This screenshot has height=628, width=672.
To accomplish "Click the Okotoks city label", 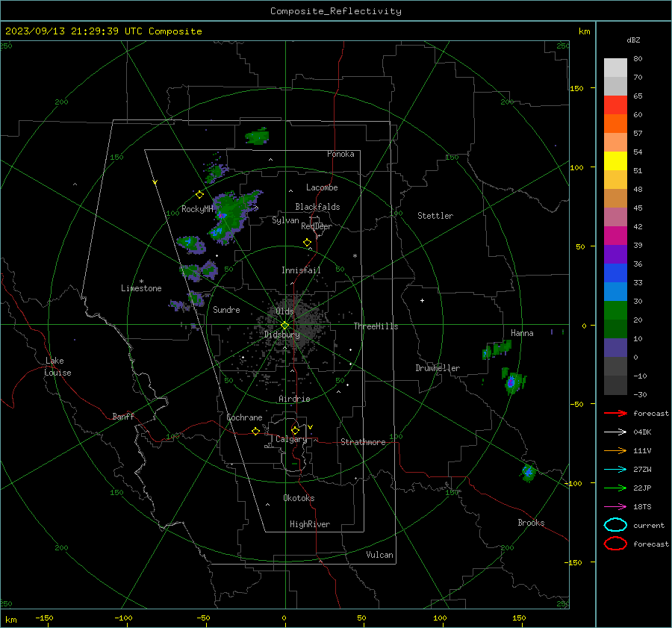I will click(x=299, y=498).
